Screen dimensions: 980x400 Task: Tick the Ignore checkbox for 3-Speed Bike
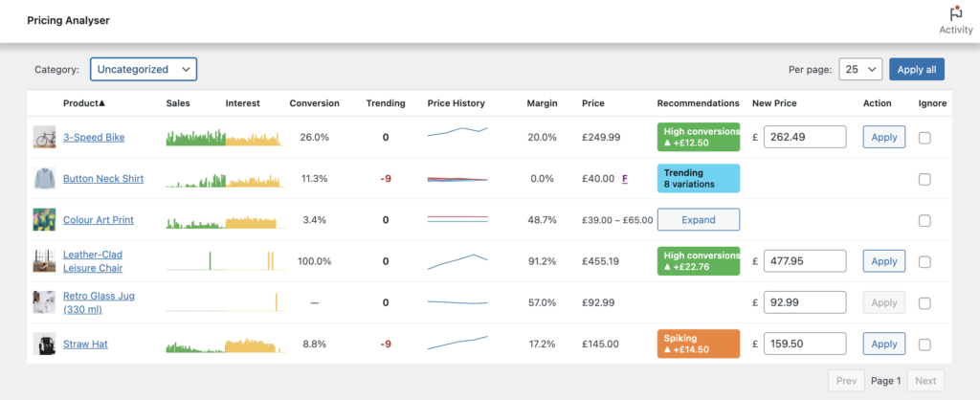tap(924, 138)
